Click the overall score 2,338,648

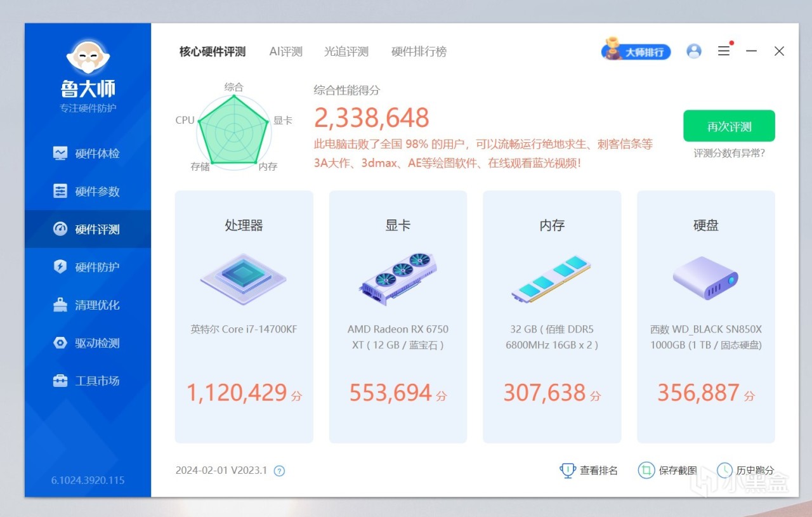tap(372, 118)
